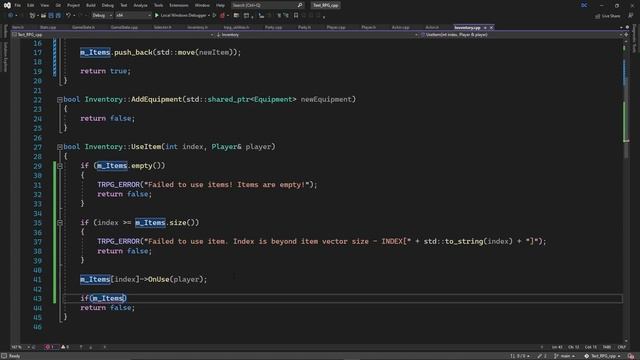Switch to the Player.cpp tab

point(336,27)
